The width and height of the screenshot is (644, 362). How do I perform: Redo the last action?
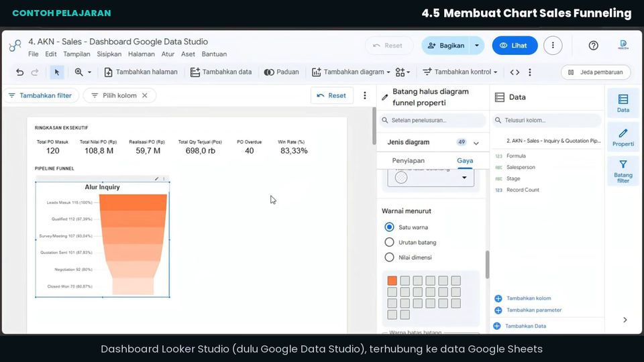(x=35, y=72)
